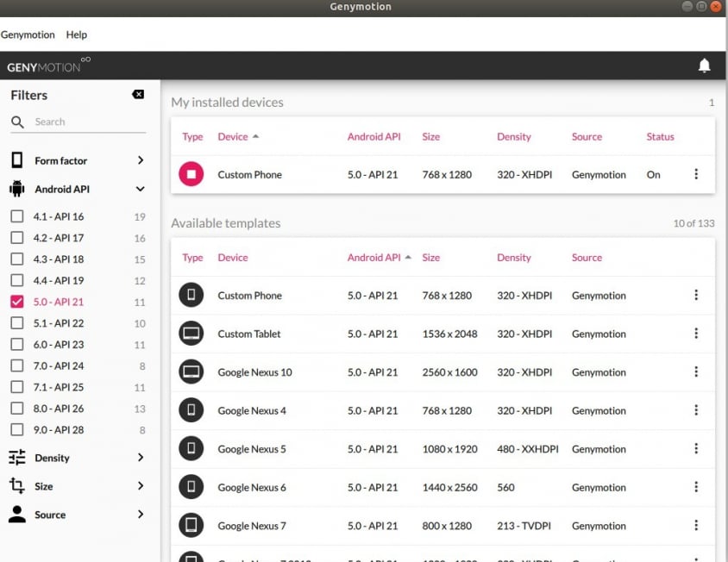Click the Android robot icon
Screen dimensions: 728x562
point(17,189)
